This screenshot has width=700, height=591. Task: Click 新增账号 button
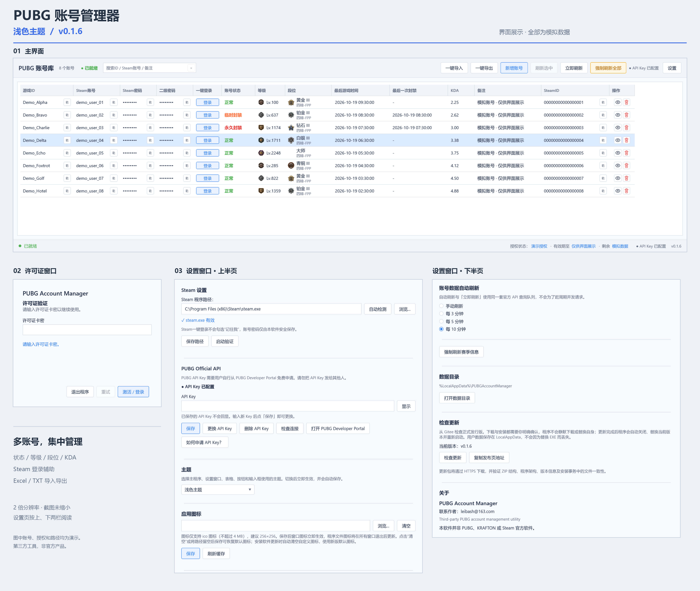(514, 68)
